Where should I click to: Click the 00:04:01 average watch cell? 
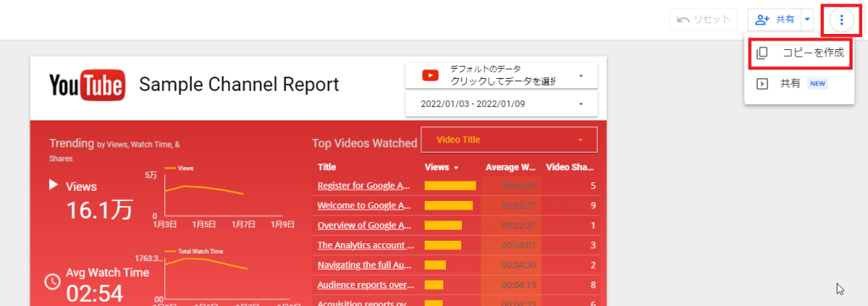[519, 245]
